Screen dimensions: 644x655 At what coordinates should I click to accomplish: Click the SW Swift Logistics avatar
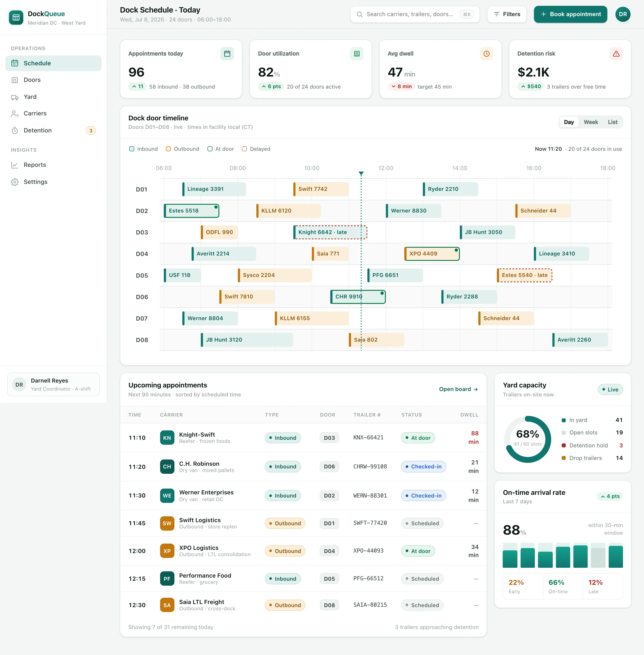coord(167,523)
